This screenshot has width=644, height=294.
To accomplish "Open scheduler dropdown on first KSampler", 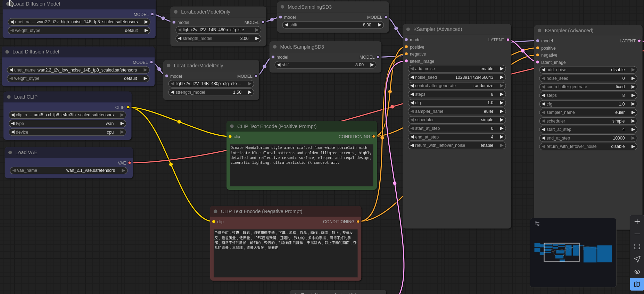I will pos(457,120).
